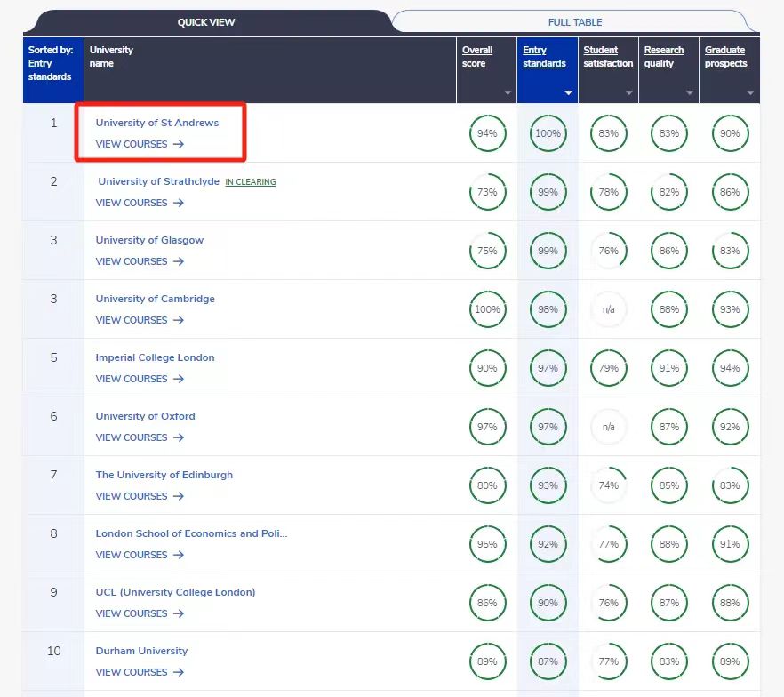784x697 pixels.
Task: Open University of Cambridge page
Action: (155, 299)
